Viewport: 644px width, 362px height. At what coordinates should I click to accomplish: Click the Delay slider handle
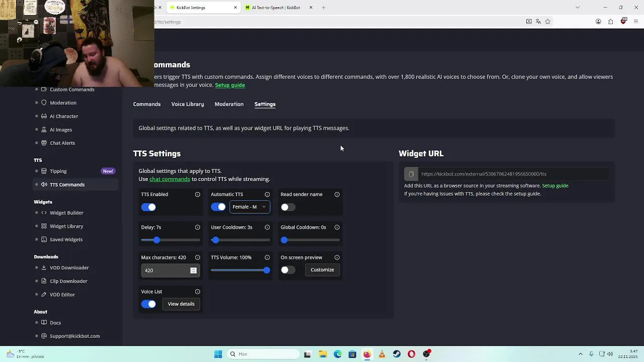tap(156, 240)
